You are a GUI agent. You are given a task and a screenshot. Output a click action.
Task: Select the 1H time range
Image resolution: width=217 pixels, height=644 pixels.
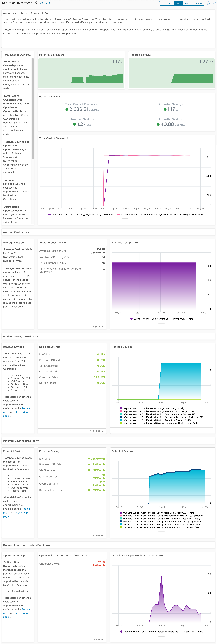click(x=163, y=3)
